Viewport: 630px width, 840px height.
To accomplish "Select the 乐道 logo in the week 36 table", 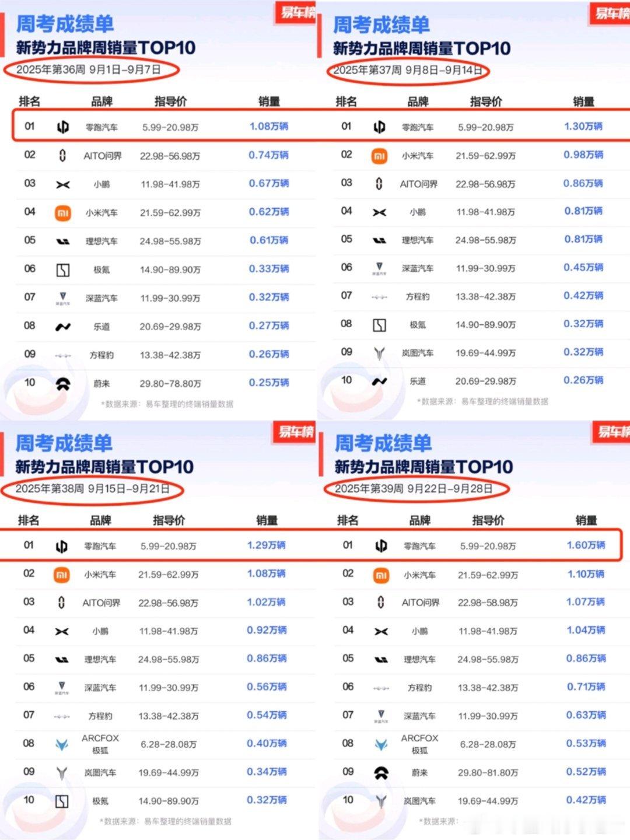I will pos(62,327).
